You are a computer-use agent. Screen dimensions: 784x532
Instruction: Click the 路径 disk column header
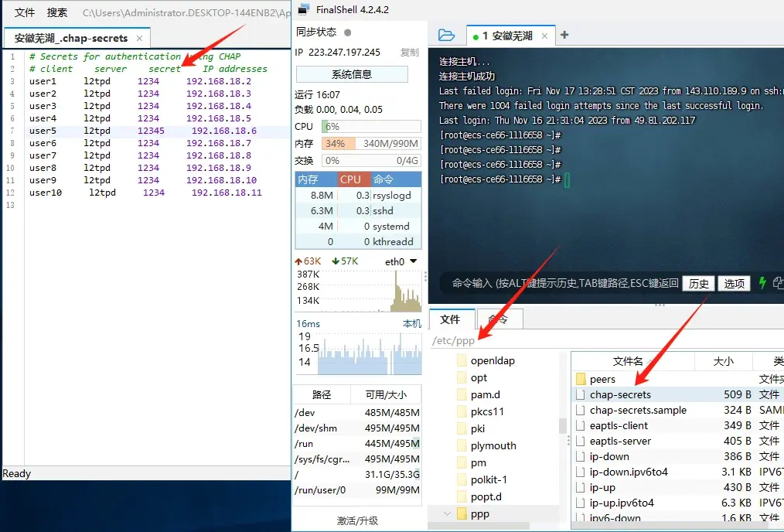click(322, 394)
